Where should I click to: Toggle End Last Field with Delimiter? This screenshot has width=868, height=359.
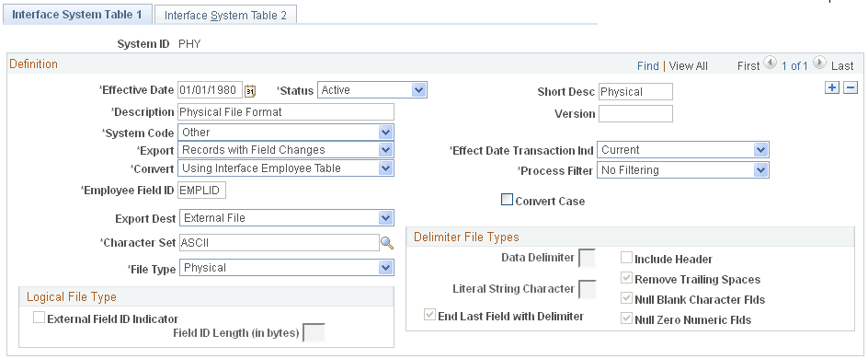click(x=429, y=315)
